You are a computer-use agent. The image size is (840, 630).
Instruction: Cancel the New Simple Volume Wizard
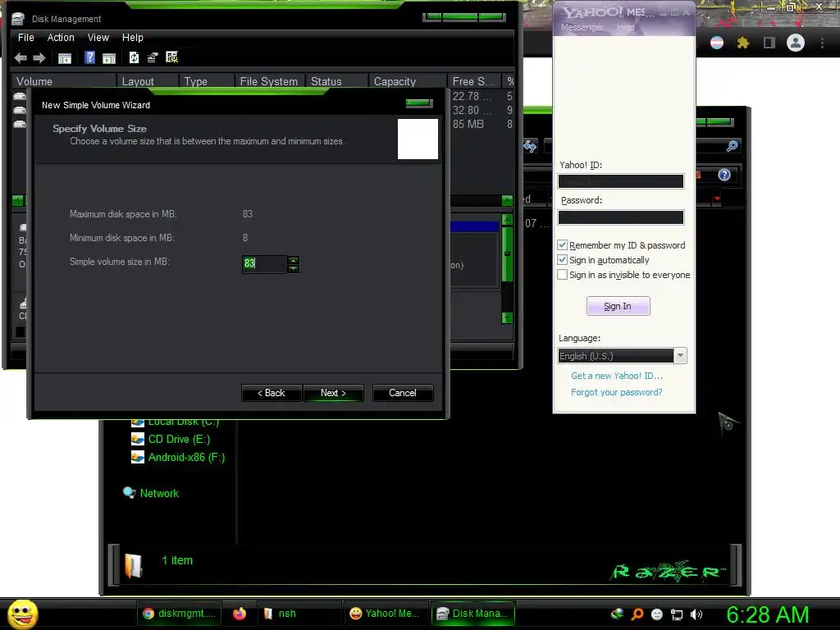pos(402,393)
